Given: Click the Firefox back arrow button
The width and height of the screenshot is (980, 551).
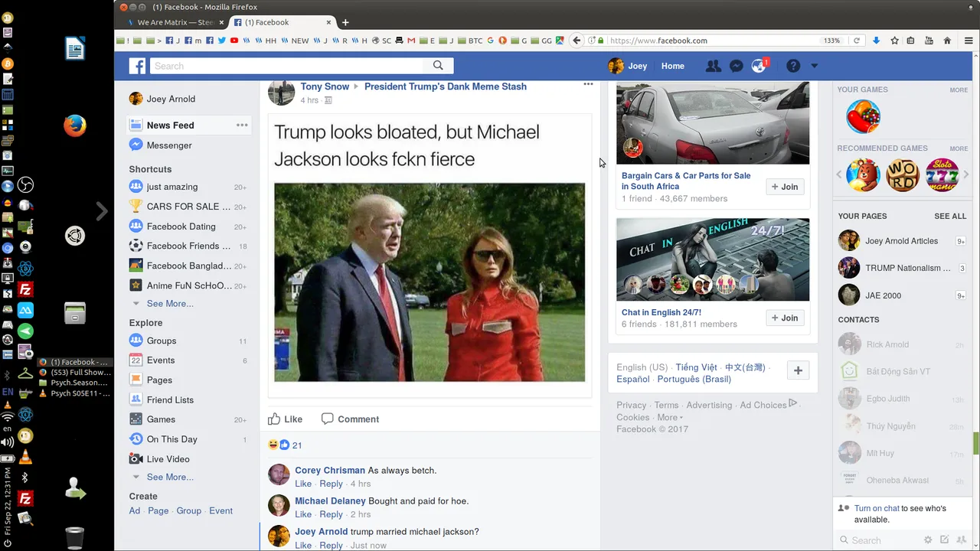Looking at the screenshot, I should click(x=577, y=41).
